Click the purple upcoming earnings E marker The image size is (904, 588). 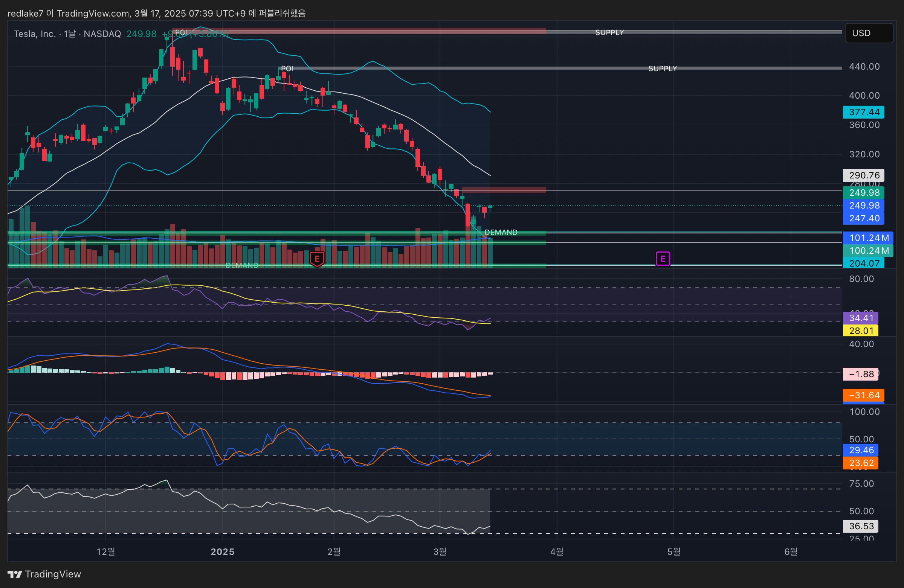pos(663,259)
